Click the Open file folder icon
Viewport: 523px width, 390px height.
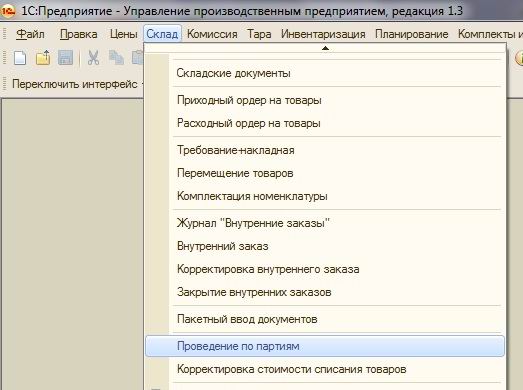[x=43, y=58]
